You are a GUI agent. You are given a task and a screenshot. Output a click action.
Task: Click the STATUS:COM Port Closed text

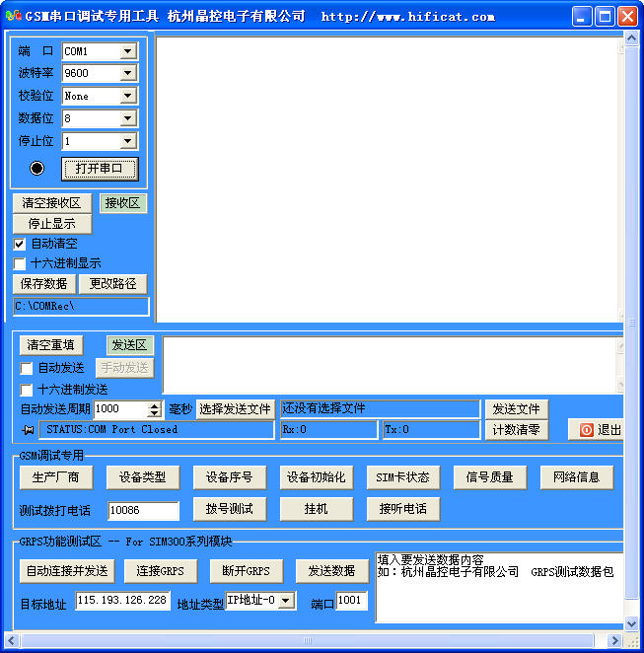pos(112,429)
